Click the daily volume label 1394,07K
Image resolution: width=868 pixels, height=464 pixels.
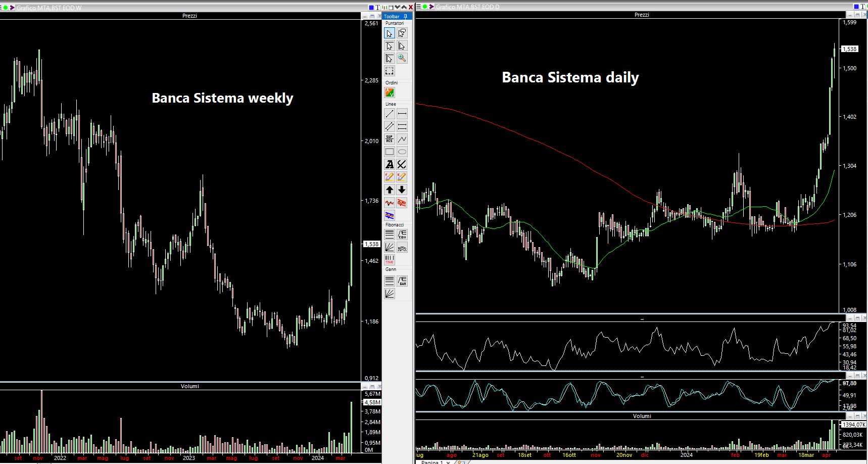tap(854, 425)
